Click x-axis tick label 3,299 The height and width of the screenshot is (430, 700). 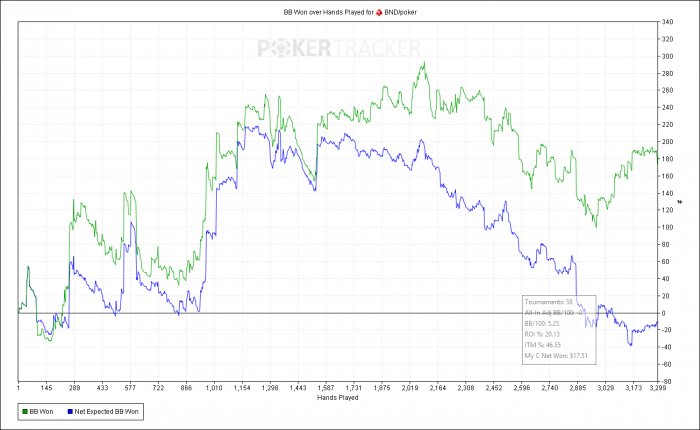click(x=658, y=388)
